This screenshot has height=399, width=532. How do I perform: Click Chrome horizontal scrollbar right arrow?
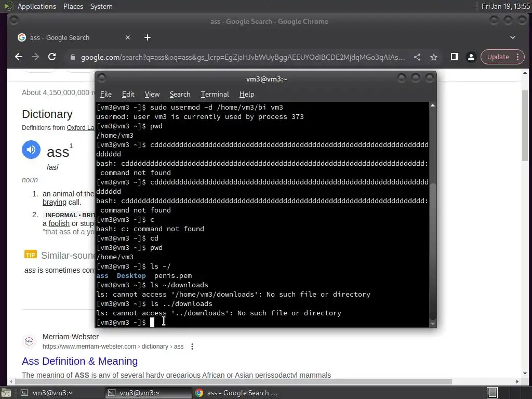pyautogui.click(x=517, y=382)
